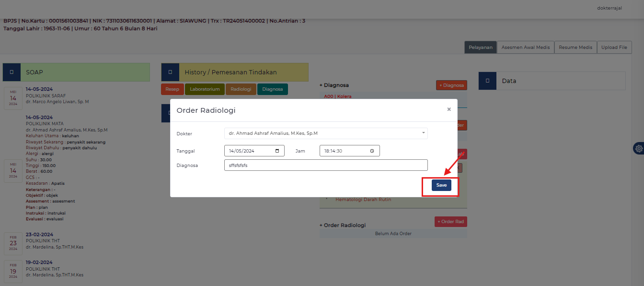Go to the Resume Medis tab
644x286 pixels.
coord(575,48)
